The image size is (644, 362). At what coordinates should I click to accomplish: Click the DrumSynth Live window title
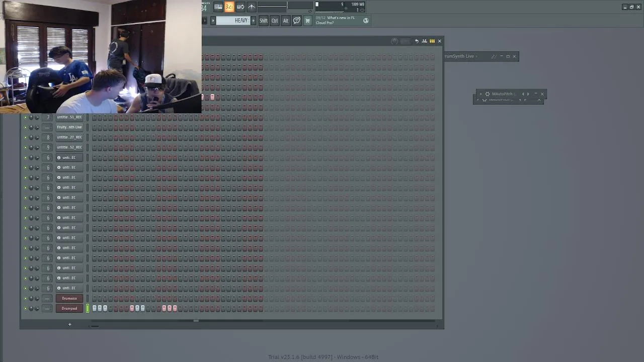[x=459, y=56]
